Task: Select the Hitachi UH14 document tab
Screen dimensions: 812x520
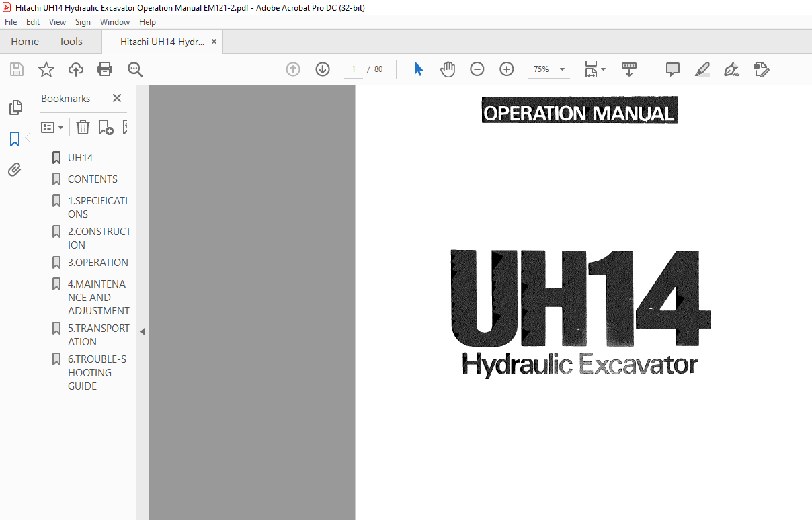Action: click(162, 42)
